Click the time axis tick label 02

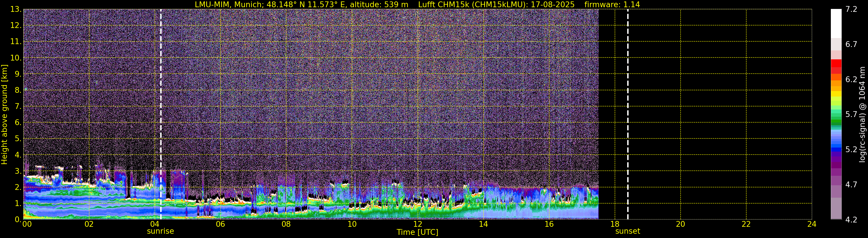coord(89,224)
